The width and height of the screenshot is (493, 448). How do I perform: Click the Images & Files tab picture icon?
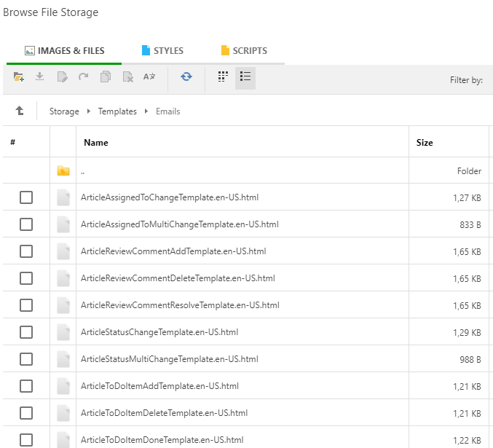coord(30,51)
